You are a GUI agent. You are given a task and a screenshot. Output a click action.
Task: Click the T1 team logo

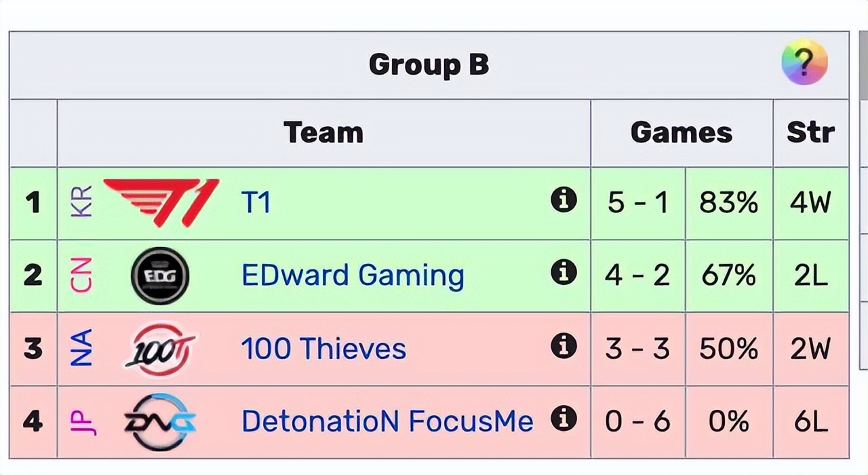tap(159, 200)
